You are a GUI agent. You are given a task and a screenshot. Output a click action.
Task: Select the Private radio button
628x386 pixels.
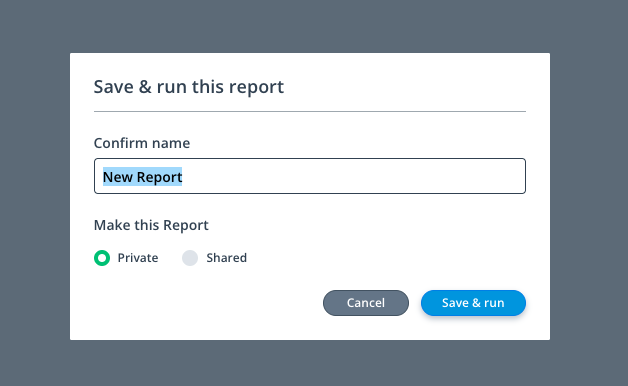point(102,258)
